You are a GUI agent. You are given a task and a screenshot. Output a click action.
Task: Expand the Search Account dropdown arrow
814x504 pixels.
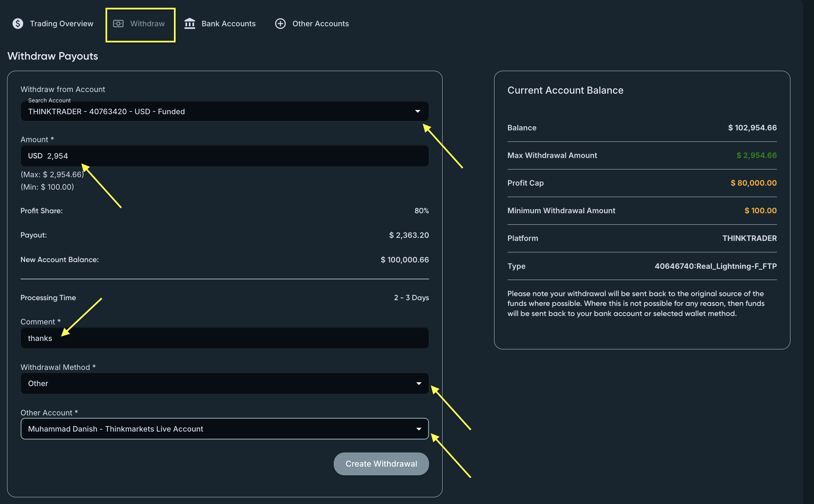click(418, 112)
